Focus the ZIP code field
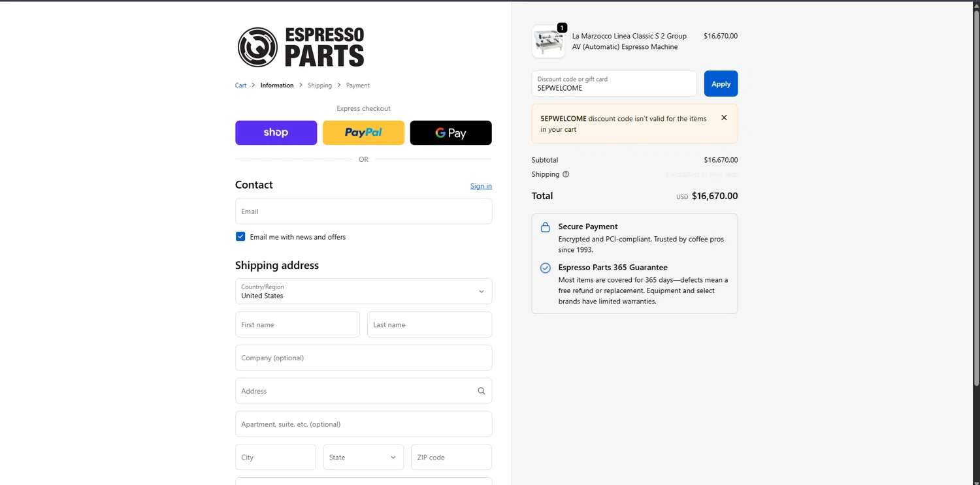The height and width of the screenshot is (485, 980). [451, 457]
